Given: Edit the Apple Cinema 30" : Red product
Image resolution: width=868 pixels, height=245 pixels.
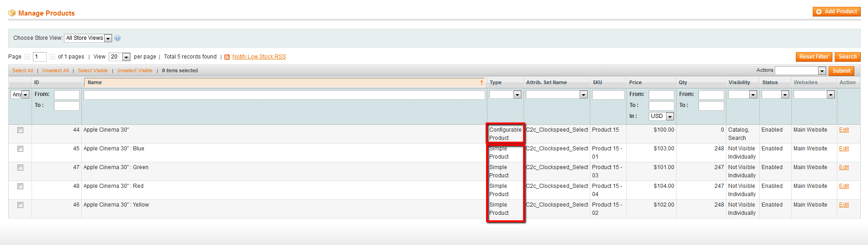Looking at the screenshot, I should point(844,186).
